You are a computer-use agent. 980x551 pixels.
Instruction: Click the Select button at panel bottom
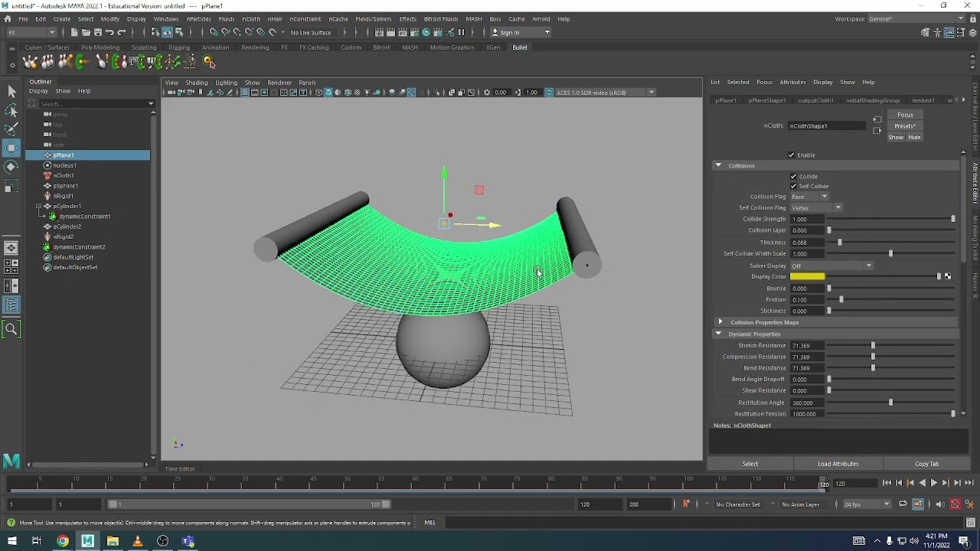[750, 464]
